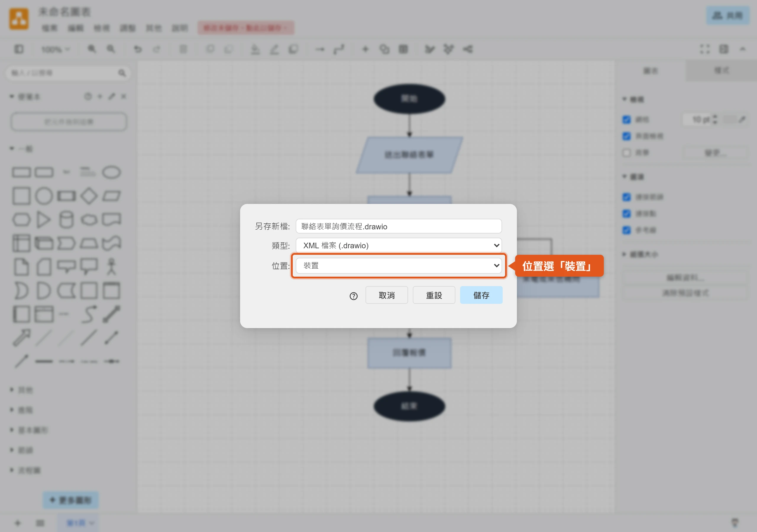Click the 重設 button
757x532 pixels.
pos(434,295)
